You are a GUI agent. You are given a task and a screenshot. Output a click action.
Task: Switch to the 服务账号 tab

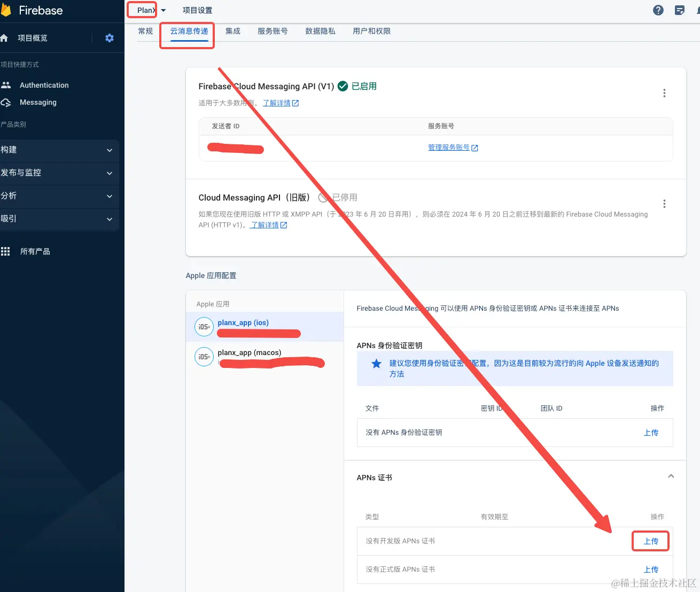[273, 31]
